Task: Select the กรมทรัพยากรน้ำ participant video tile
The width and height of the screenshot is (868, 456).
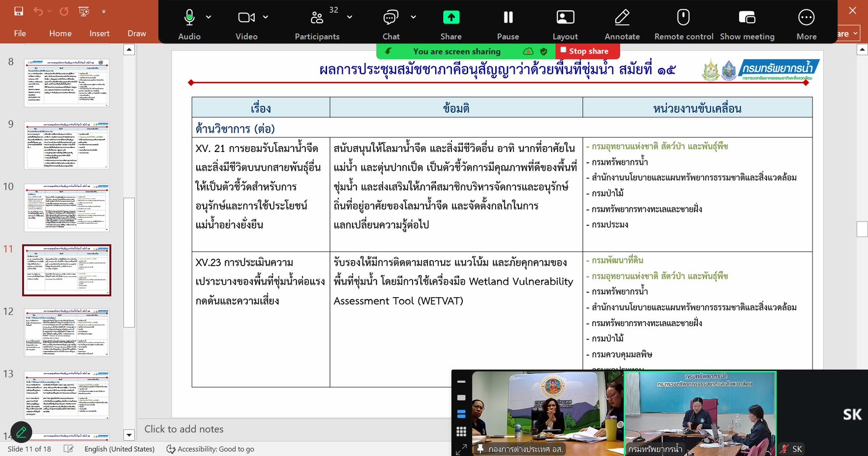Action: click(x=700, y=413)
